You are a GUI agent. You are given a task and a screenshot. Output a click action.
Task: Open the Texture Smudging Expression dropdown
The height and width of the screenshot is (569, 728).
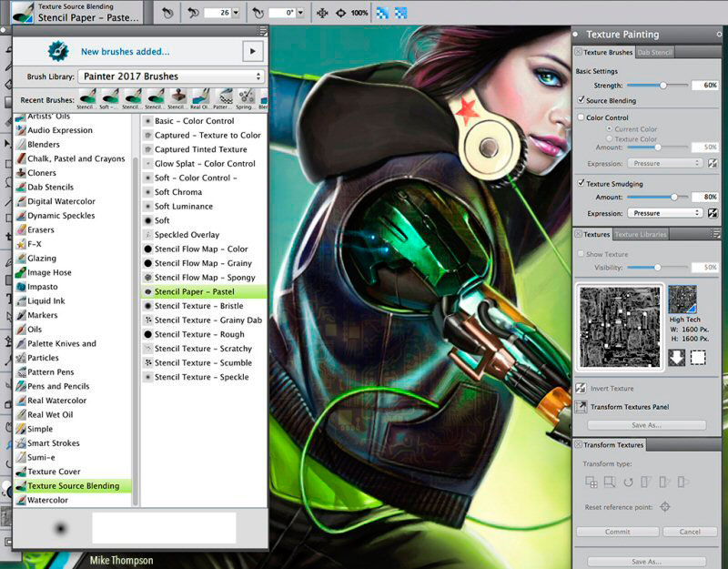pyautogui.click(x=664, y=212)
